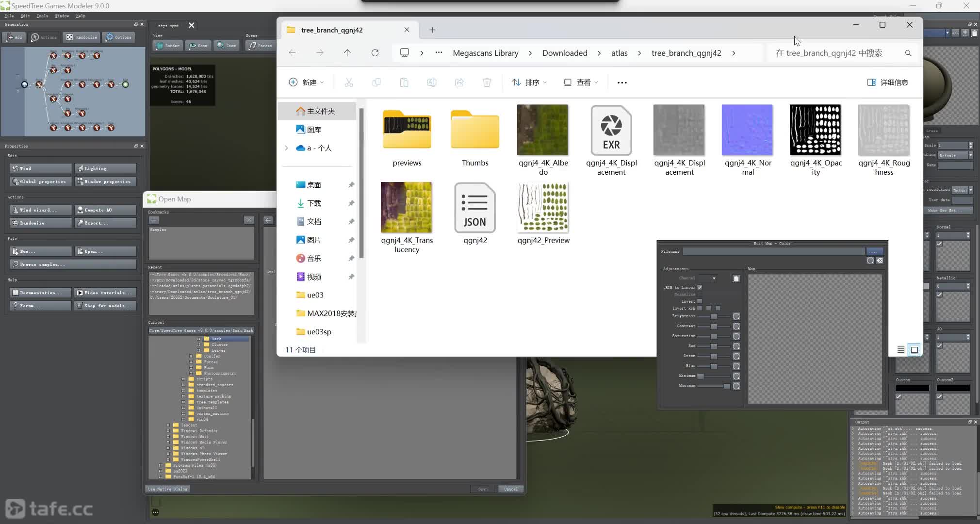Click the Zoom magnifier button in View

pos(227,46)
